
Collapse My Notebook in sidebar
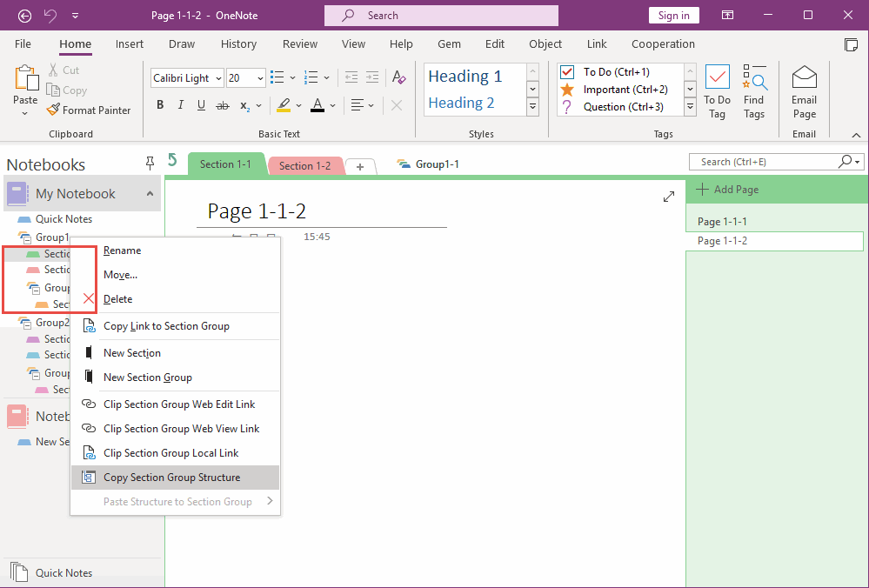pos(149,193)
